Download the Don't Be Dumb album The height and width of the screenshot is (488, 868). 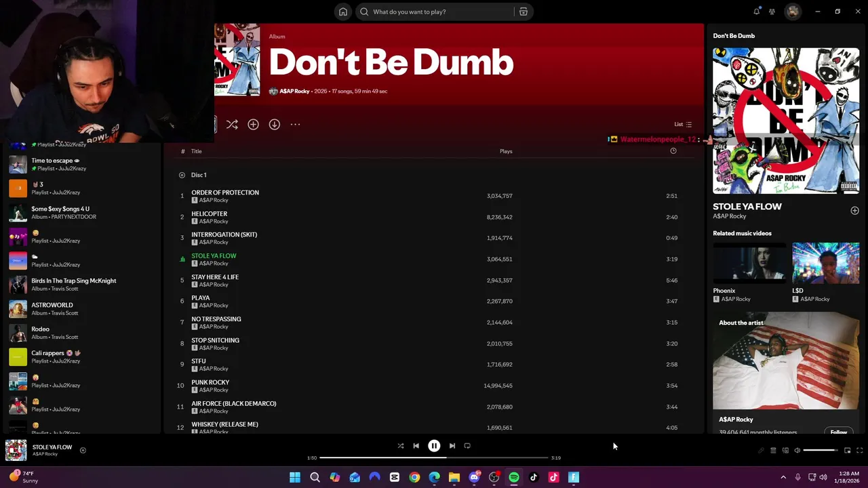tap(274, 125)
